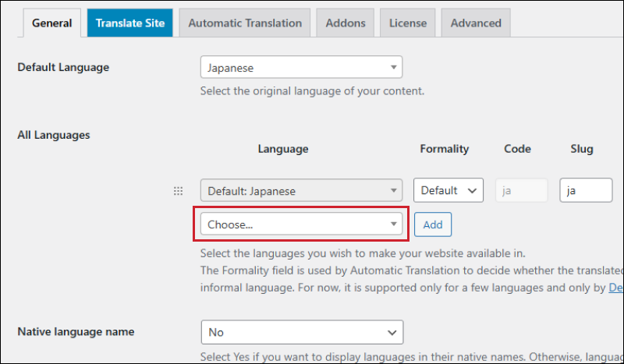Go to the Automatic Translation tab
Viewport: 624px width, 364px height.
[245, 23]
